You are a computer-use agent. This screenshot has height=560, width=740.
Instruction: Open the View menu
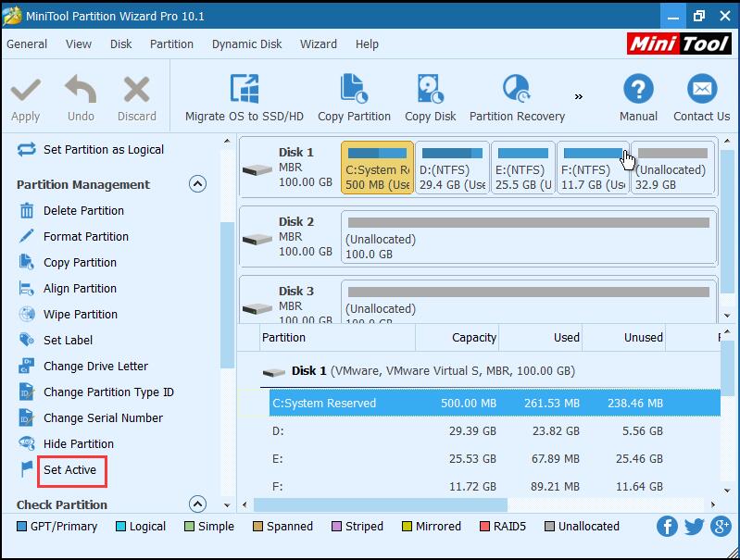point(79,44)
